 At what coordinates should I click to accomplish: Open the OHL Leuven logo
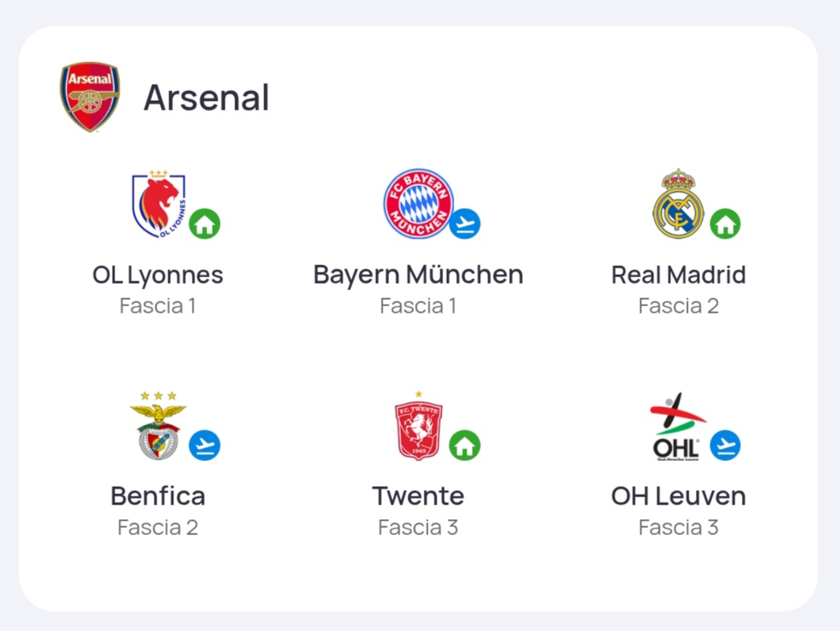(677, 426)
